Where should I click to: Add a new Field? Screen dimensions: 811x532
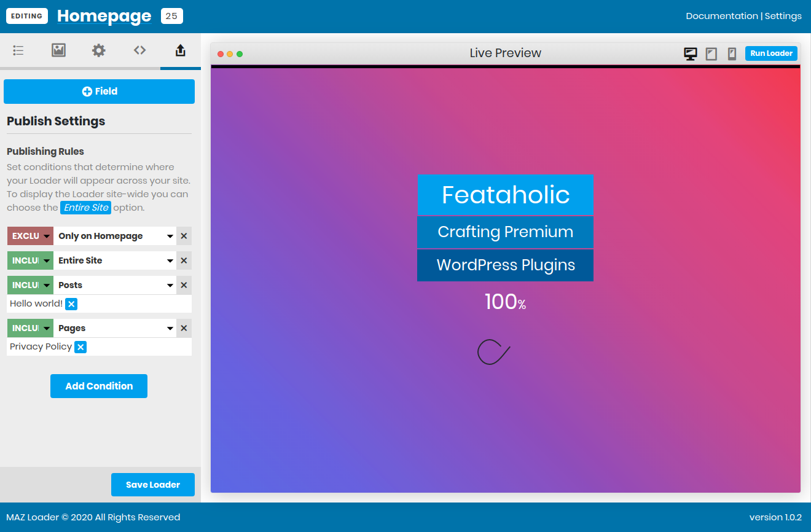click(99, 92)
